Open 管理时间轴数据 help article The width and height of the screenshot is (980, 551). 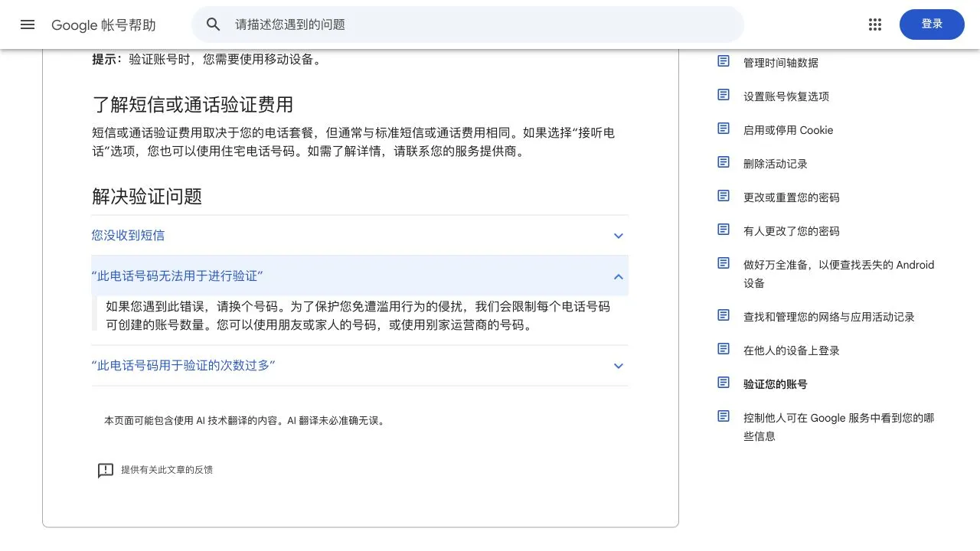coord(781,63)
